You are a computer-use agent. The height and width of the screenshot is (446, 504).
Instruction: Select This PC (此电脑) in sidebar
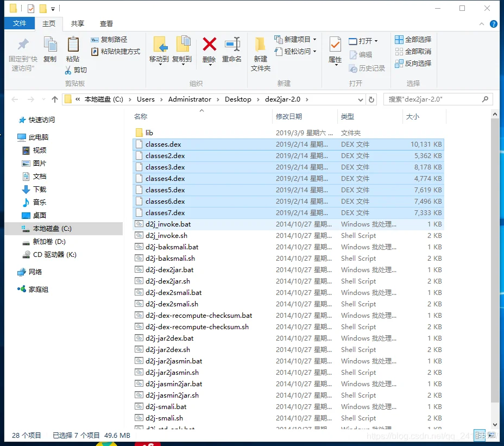[33, 137]
